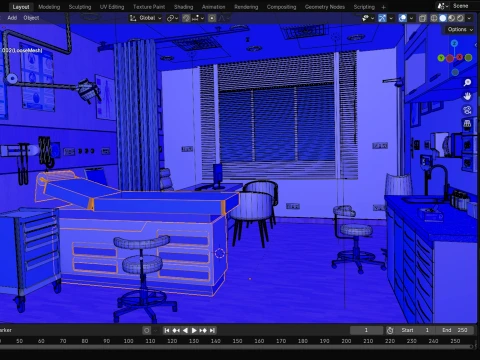The image size is (480, 360).
Task: Open the Compositing workspace tab
Action: (281, 7)
